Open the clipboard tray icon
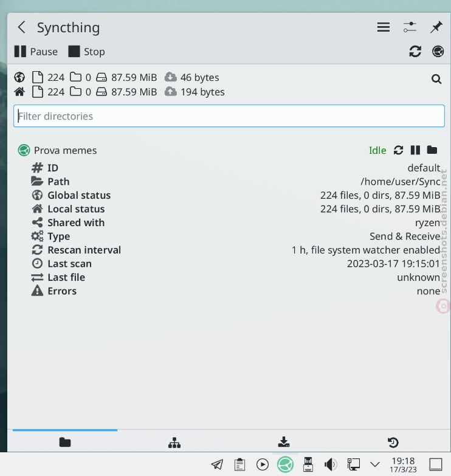Screen dimensions: 451x476 (x=239, y=464)
